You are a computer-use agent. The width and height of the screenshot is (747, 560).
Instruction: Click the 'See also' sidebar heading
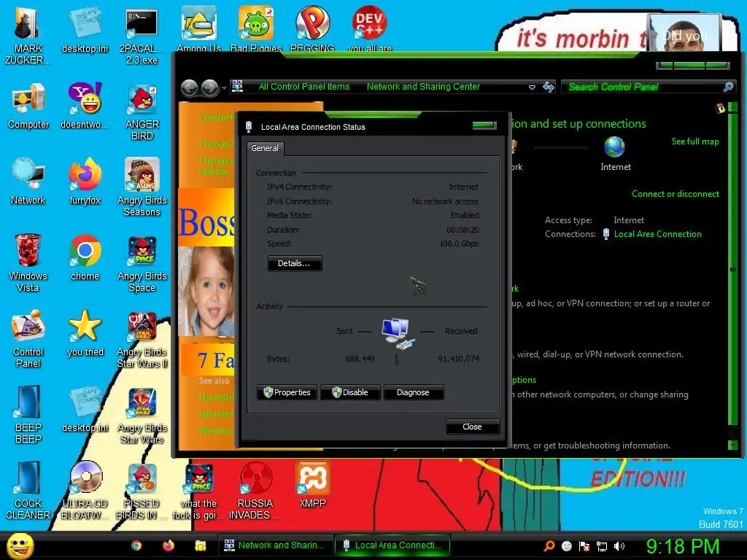[214, 381]
